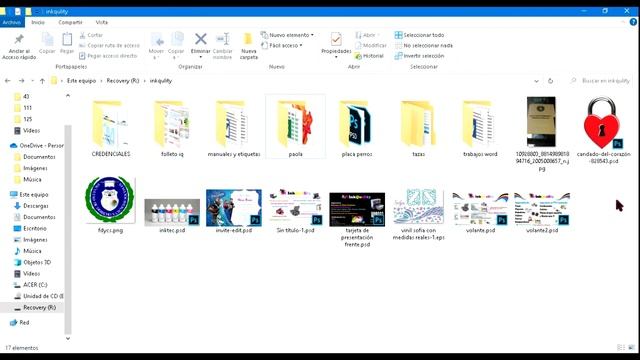Click No seleccionar nada
640x360 pixels.
(424, 45)
